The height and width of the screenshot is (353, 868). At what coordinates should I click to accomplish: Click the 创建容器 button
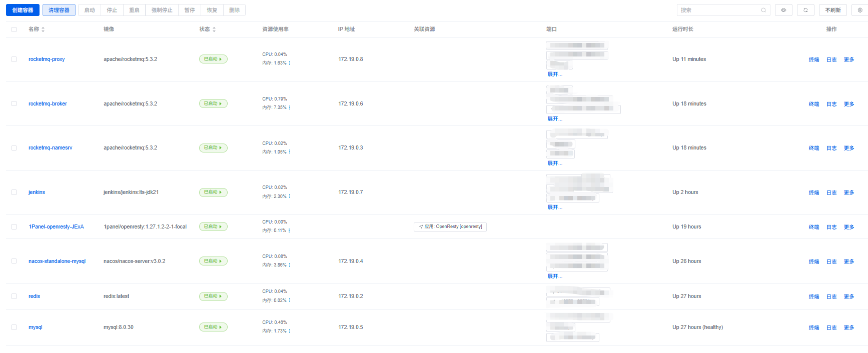pos(23,10)
